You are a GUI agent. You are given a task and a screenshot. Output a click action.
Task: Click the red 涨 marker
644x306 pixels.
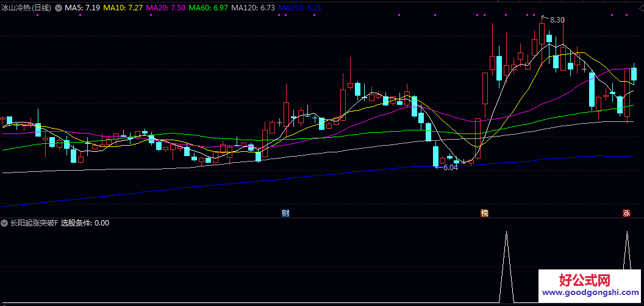(626, 213)
